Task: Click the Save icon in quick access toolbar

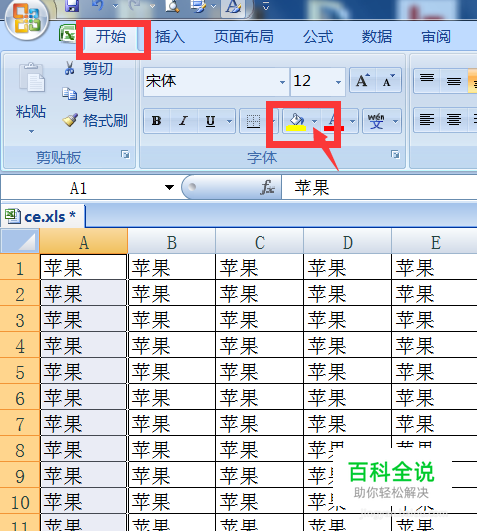Action: point(72,5)
